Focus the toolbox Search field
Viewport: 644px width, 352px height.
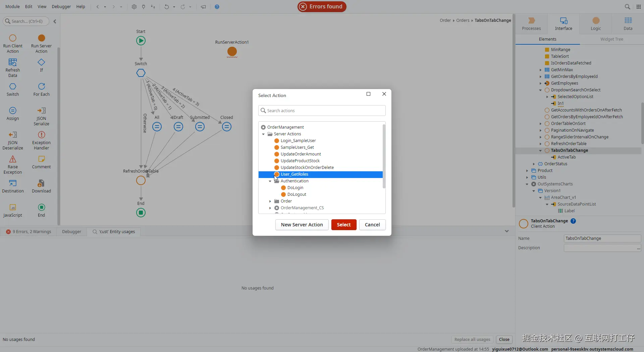click(26, 21)
